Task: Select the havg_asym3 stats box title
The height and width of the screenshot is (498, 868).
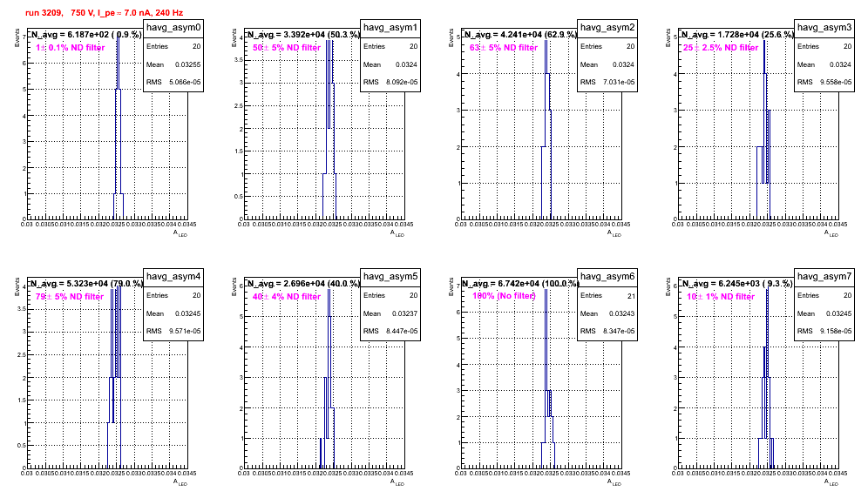Action: 824,28
